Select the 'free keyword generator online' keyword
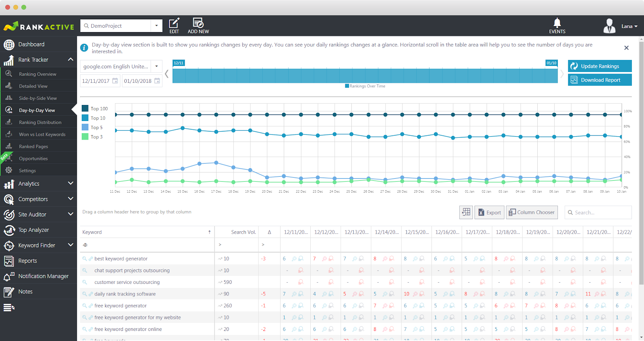The width and height of the screenshot is (644, 341). (128, 329)
